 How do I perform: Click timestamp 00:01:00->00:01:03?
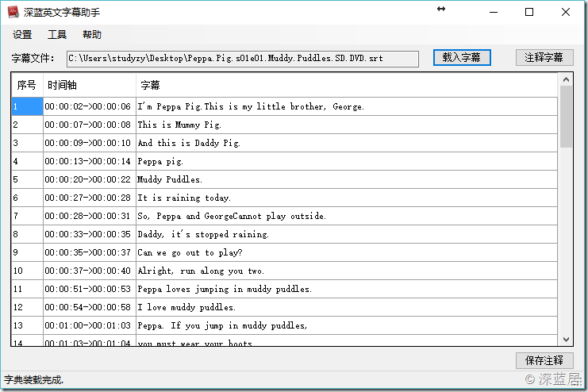point(88,325)
